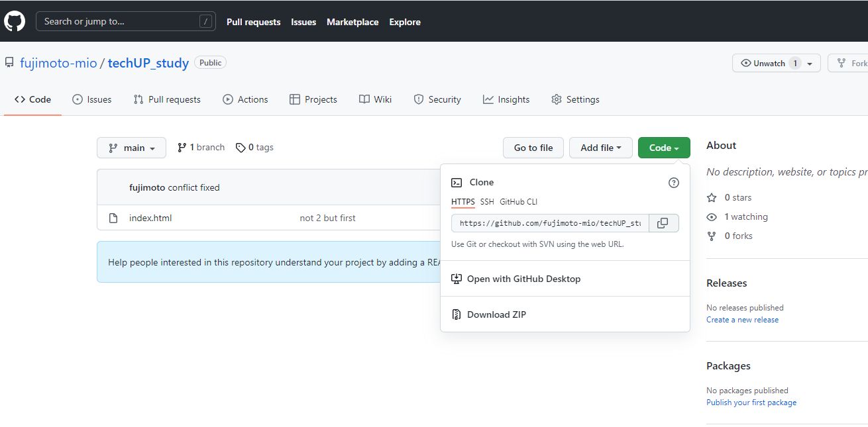Click the clone help question icon
The height and width of the screenshot is (427, 868).
[673, 183]
